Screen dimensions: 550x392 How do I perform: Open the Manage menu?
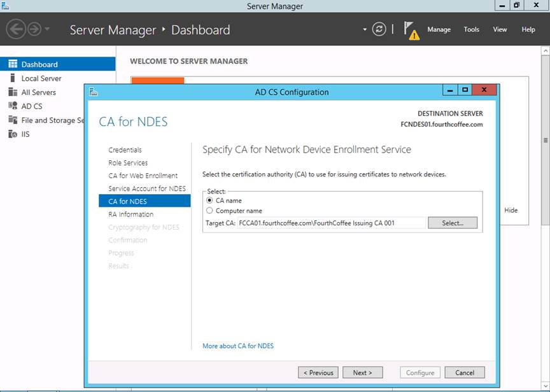(x=439, y=29)
